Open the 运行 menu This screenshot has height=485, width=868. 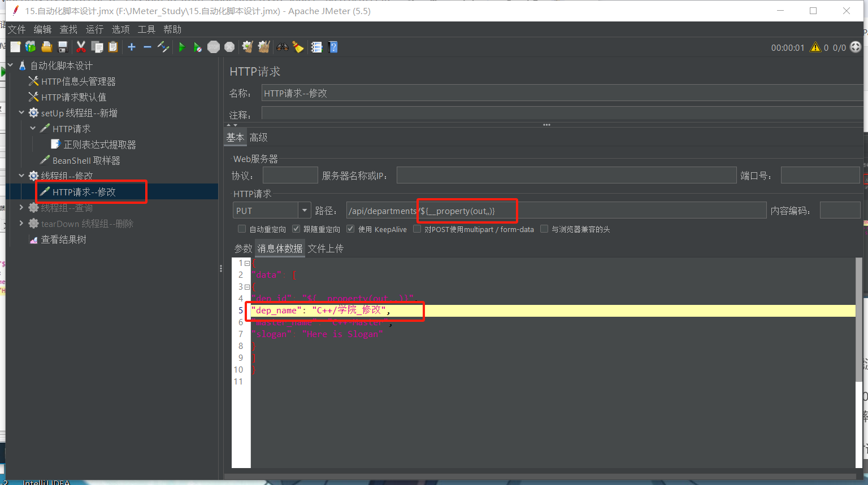(94, 29)
